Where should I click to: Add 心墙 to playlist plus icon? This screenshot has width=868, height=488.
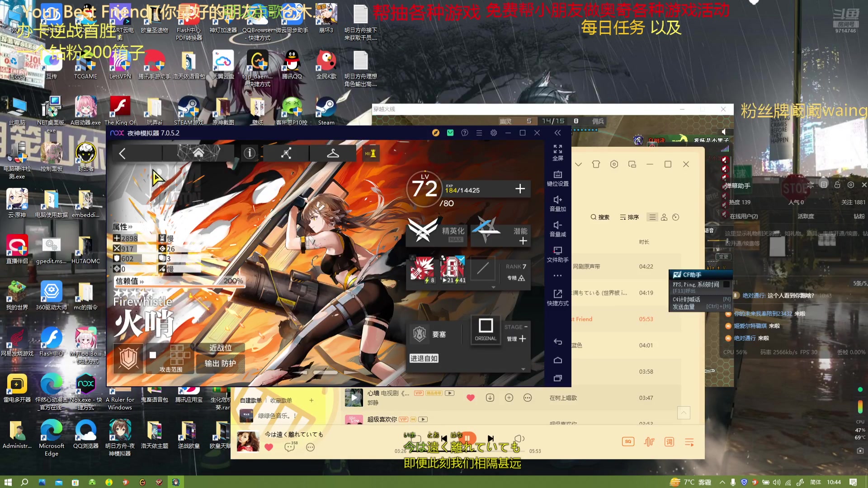point(509,398)
